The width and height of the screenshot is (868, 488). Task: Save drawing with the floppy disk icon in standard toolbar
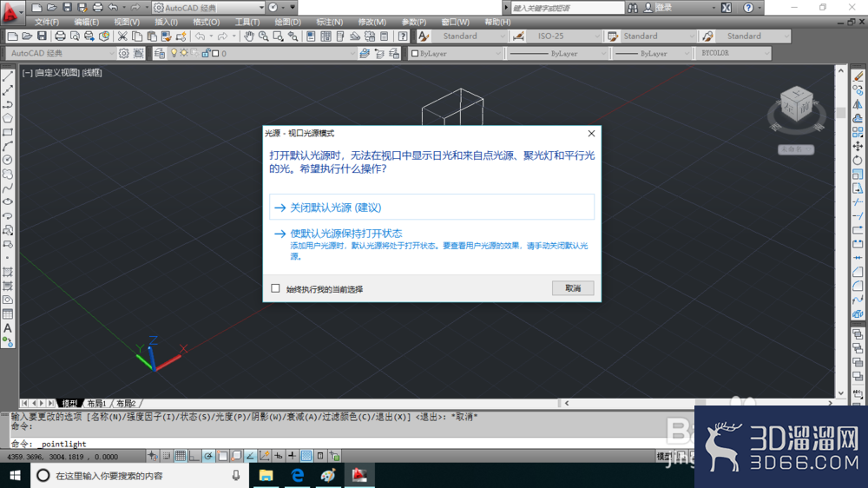tap(42, 36)
